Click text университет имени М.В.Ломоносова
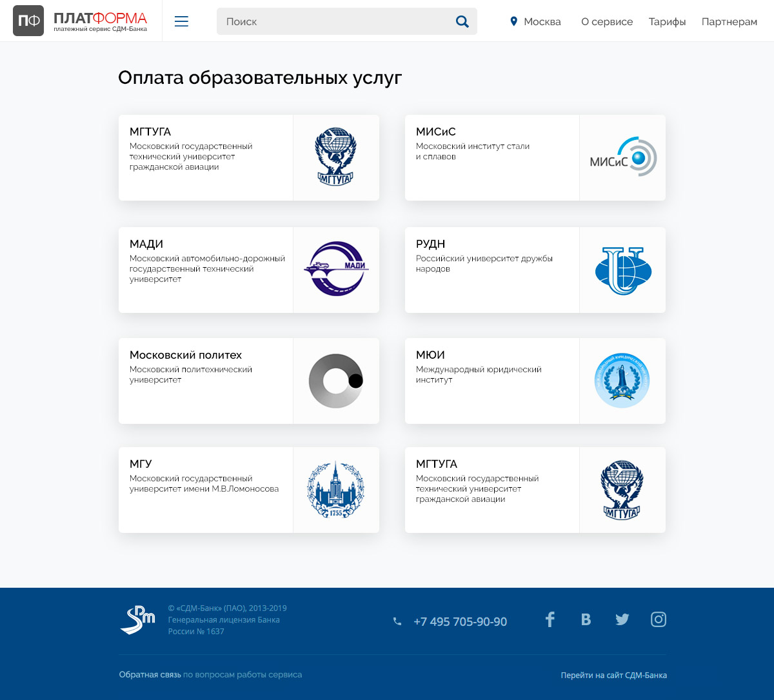 [204, 488]
